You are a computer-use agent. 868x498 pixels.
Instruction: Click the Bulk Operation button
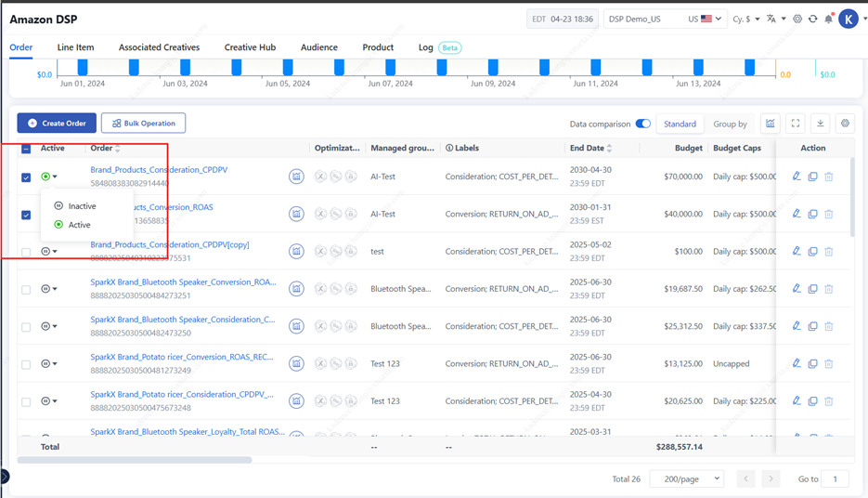[143, 123]
